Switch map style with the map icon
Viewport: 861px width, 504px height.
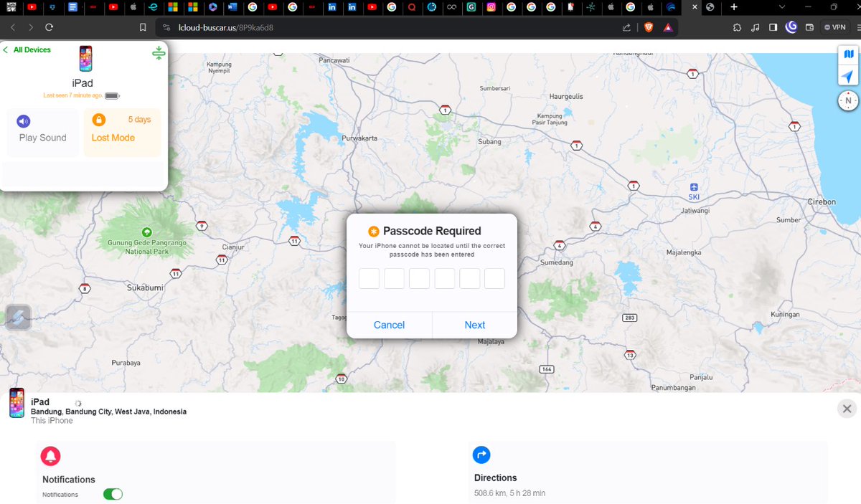(848, 54)
